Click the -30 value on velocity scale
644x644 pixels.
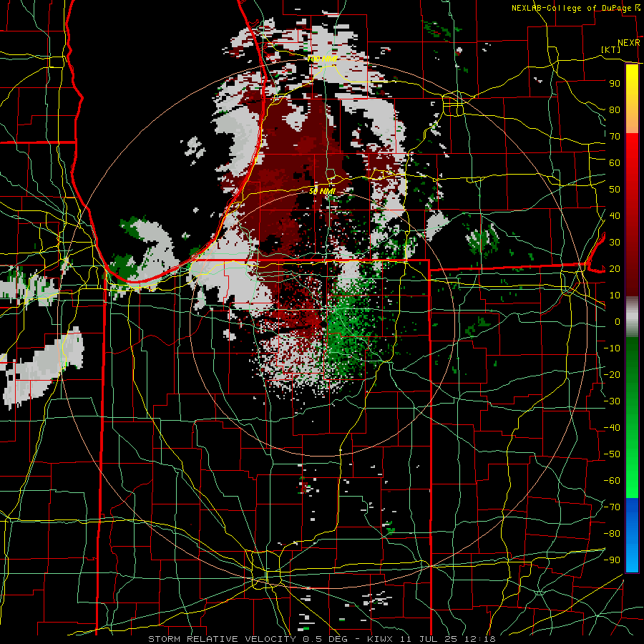(x=612, y=401)
